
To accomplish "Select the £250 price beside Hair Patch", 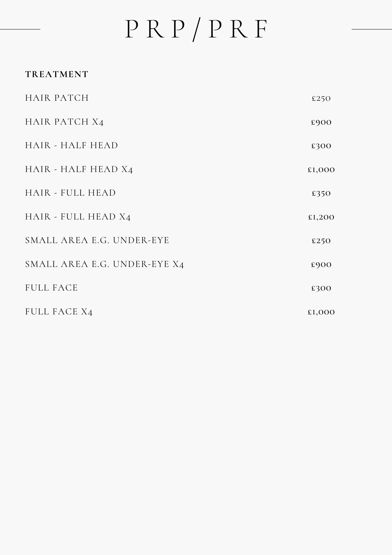I will 321,98.
